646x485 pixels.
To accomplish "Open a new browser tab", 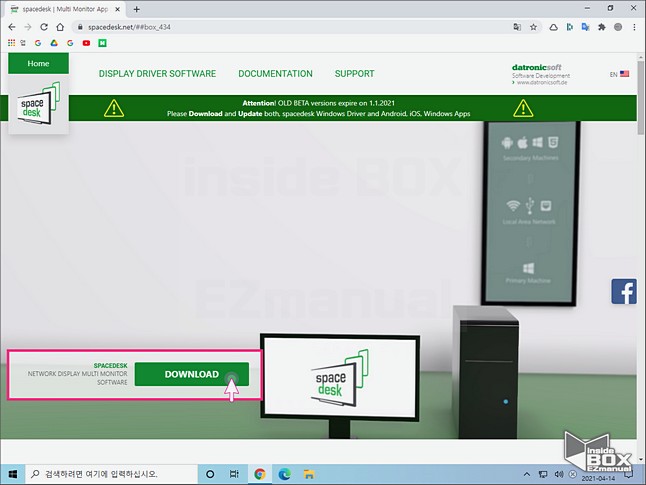I will coord(137,9).
